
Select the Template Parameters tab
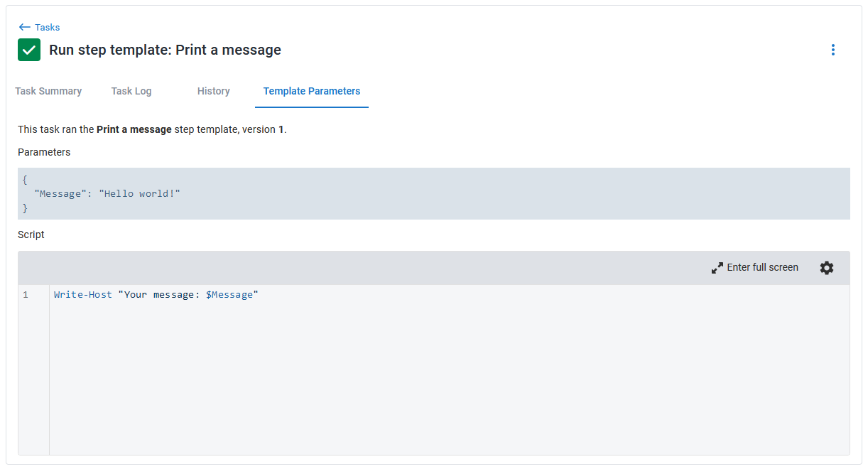[312, 91]
